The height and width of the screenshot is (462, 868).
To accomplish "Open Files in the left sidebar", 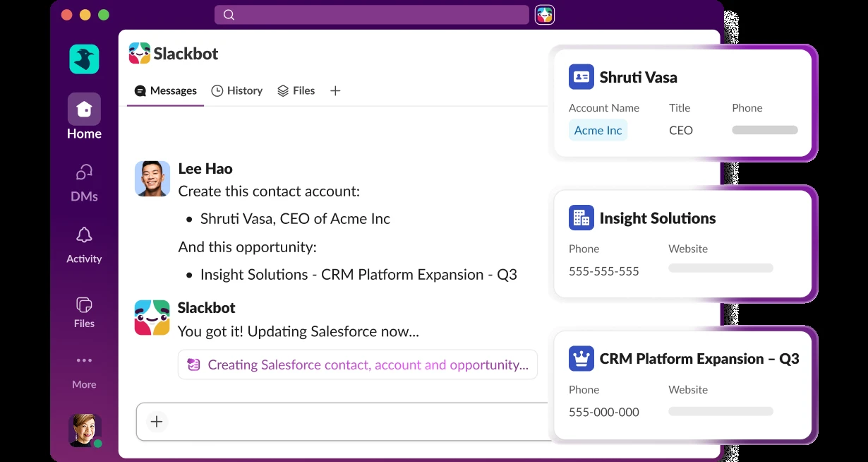I will [84, 312].
